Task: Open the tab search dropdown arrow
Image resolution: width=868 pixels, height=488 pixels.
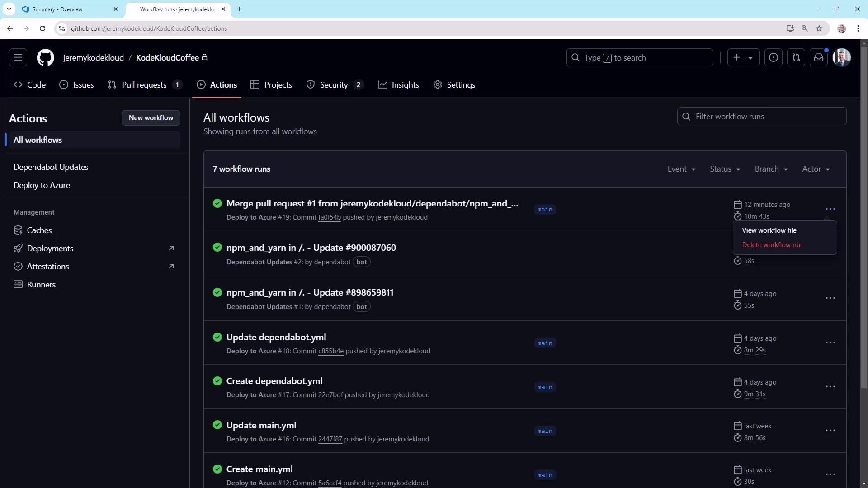Action: pyautogui.click(x=9, y=9)
